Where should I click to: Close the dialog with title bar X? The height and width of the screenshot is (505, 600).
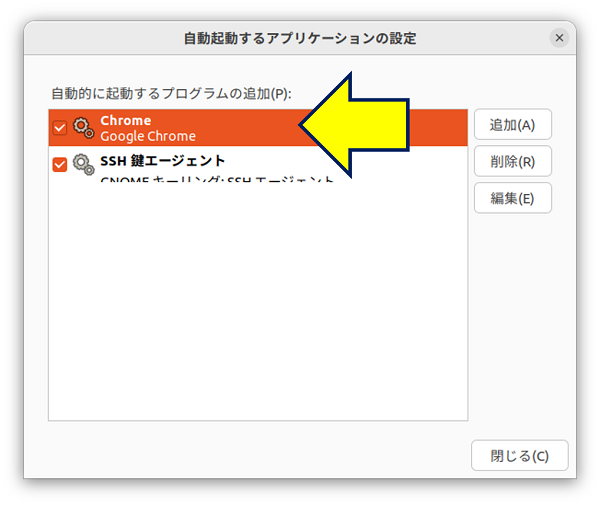click(559, 38)
